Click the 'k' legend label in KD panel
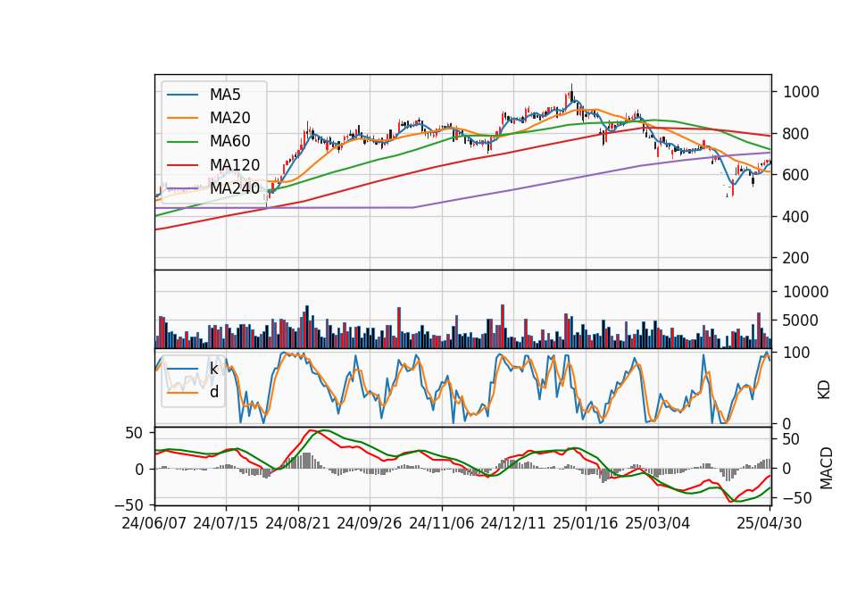Viewport: 857px width, 616px height. click(x=213, y=369)
